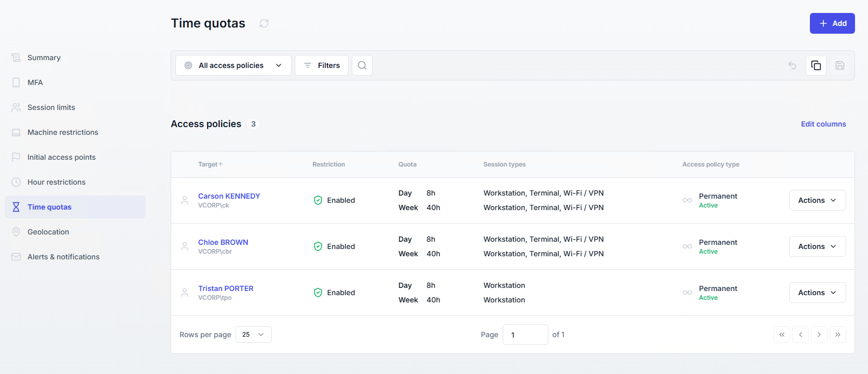Click the Add button

click(832, 23)
